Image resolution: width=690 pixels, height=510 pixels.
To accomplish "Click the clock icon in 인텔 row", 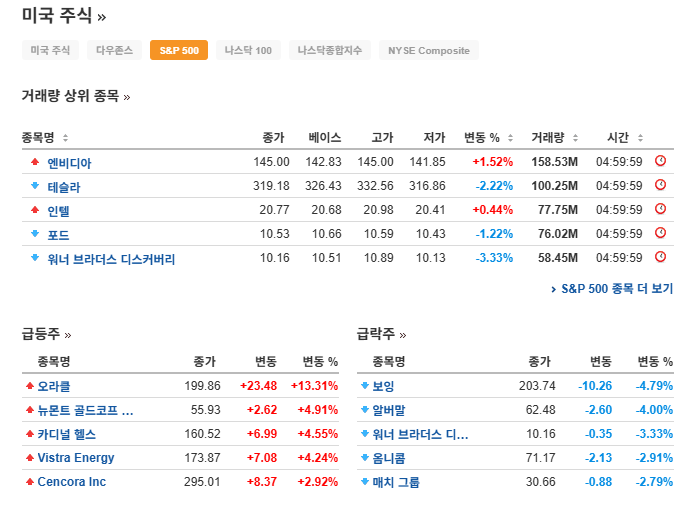I will click(x=661, y=209).
